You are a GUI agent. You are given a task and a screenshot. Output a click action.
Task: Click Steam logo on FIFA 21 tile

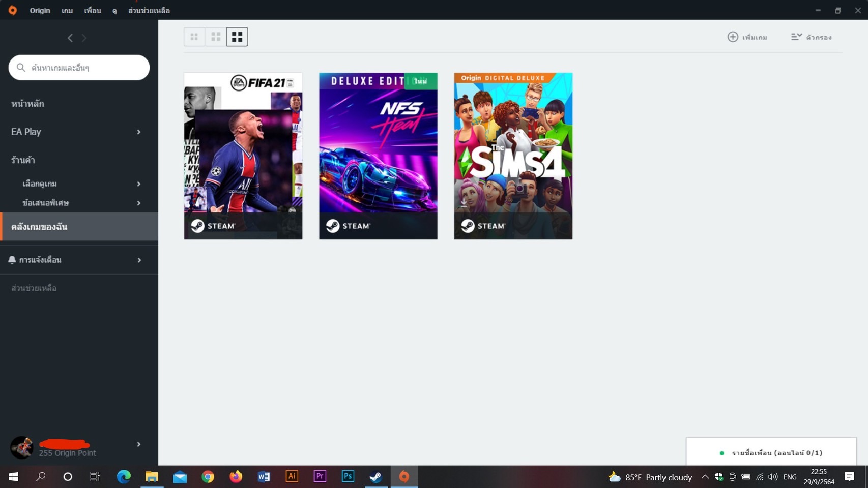tap(213, 226)
